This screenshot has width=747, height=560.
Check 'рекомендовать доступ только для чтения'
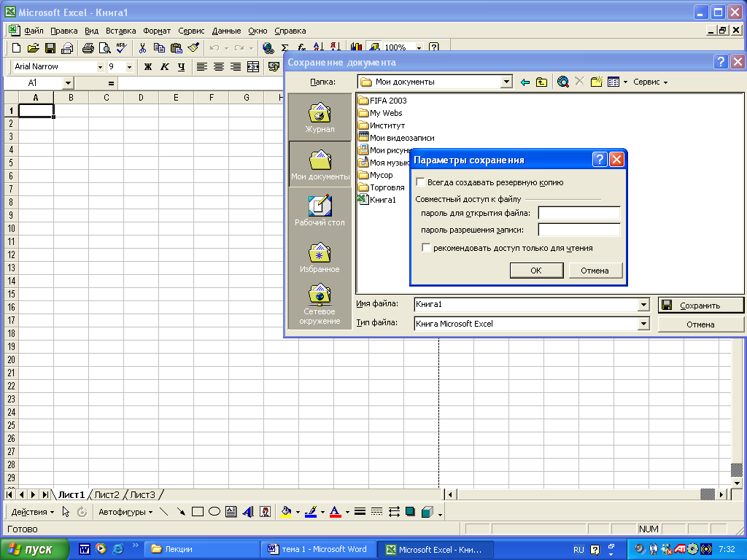tap(426, 248)
